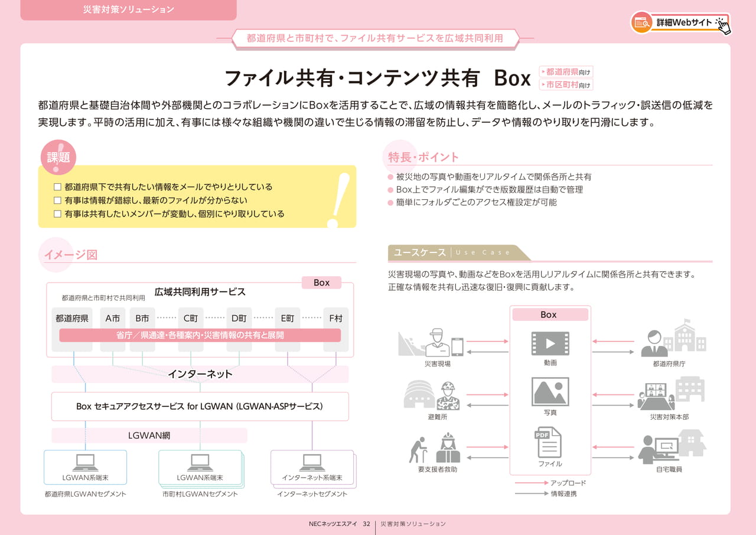Click the LGWAN網 band

(x=149, y=436)
